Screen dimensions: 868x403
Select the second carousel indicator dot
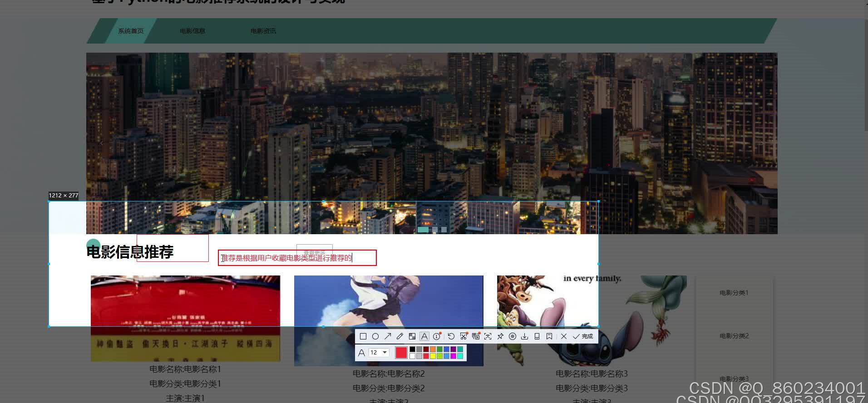click(435, 230)
